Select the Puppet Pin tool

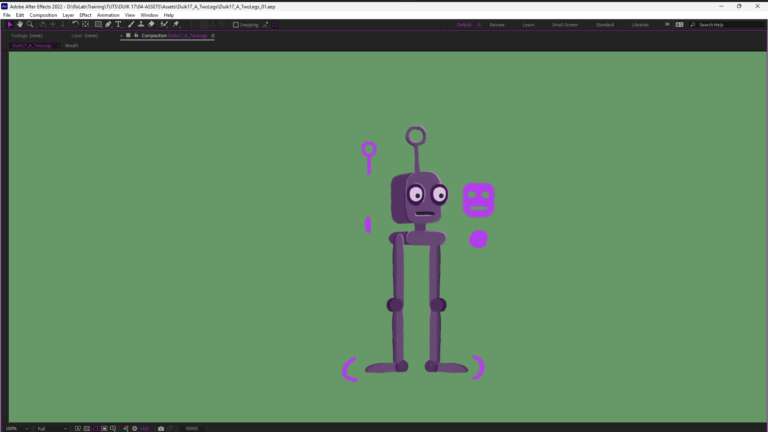point(175,24)
